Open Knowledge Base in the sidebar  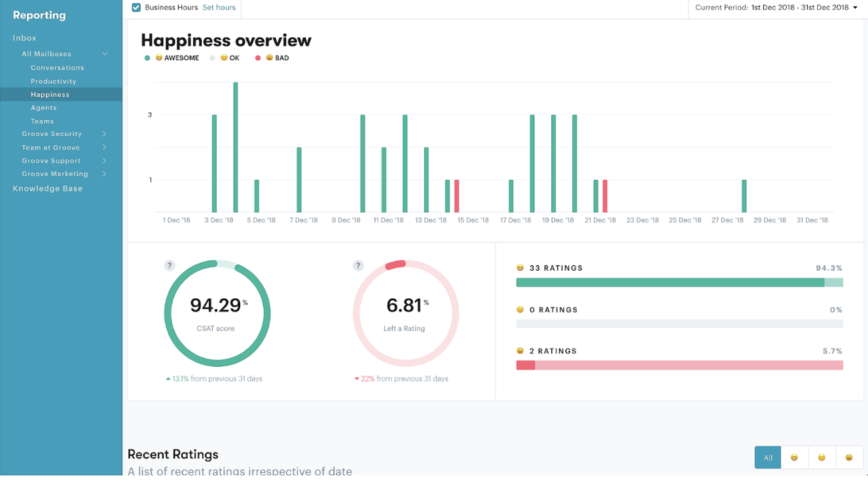click(x=48, y=188)
